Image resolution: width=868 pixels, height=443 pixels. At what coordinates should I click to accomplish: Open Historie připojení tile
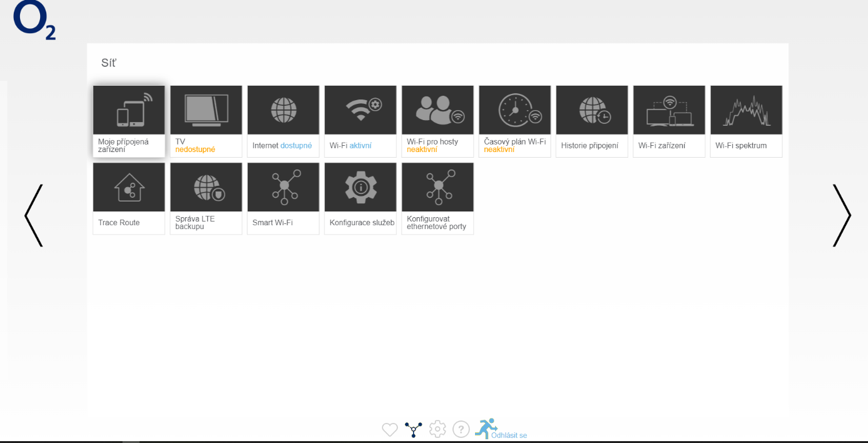591,121
